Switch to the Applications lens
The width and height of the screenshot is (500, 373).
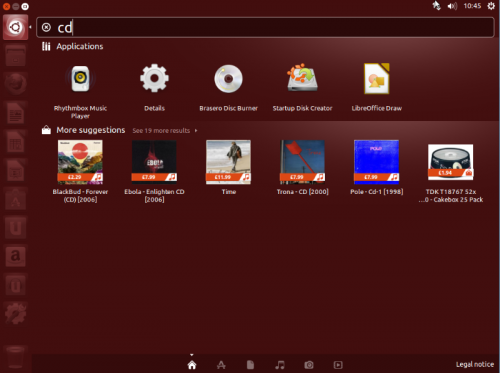coord(221,365)
